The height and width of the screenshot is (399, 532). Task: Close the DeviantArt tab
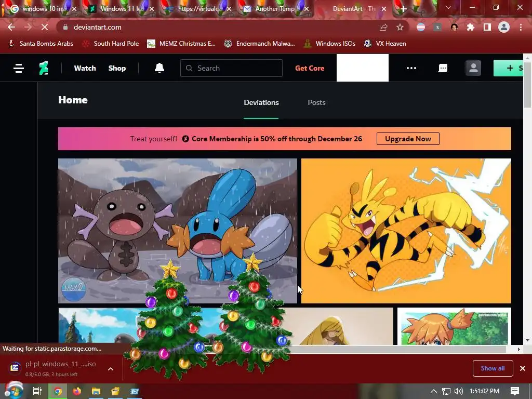[384, 9]
